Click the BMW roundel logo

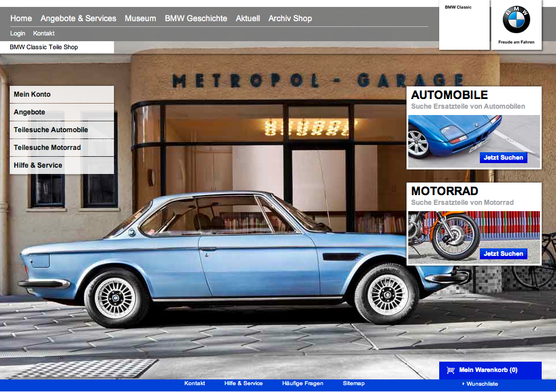click(x=516, y=21)
